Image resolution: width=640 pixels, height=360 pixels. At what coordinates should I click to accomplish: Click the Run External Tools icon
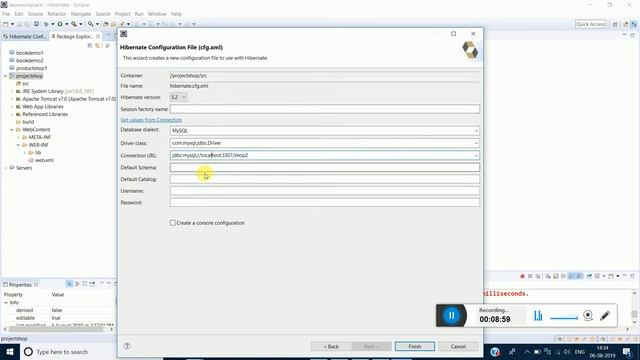[x=74, y=24]
